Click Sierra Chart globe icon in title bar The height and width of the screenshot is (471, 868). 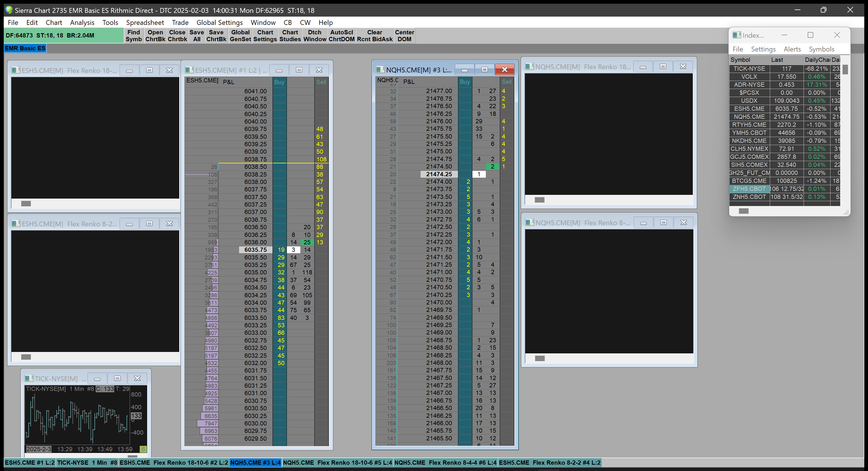(x=9, y=10)
